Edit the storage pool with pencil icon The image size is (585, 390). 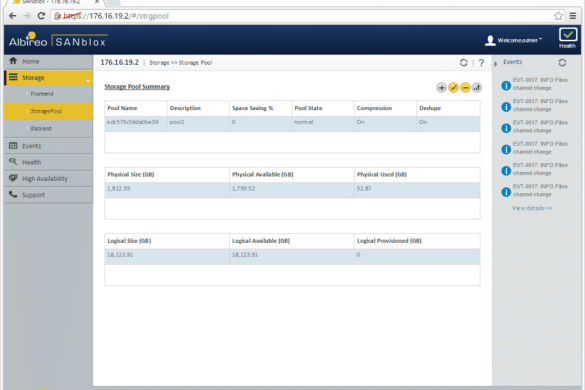pos(453,88)
